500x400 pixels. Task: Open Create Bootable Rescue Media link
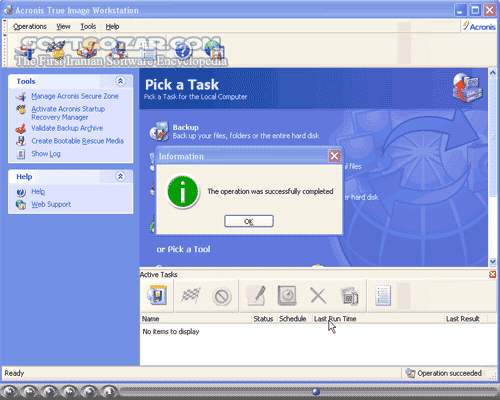[77, 141]
